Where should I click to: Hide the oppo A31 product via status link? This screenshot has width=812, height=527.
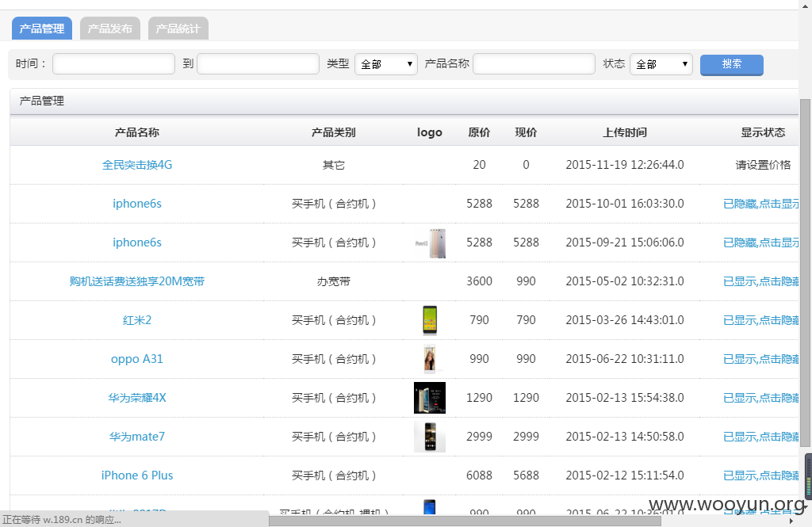(760, 359)
